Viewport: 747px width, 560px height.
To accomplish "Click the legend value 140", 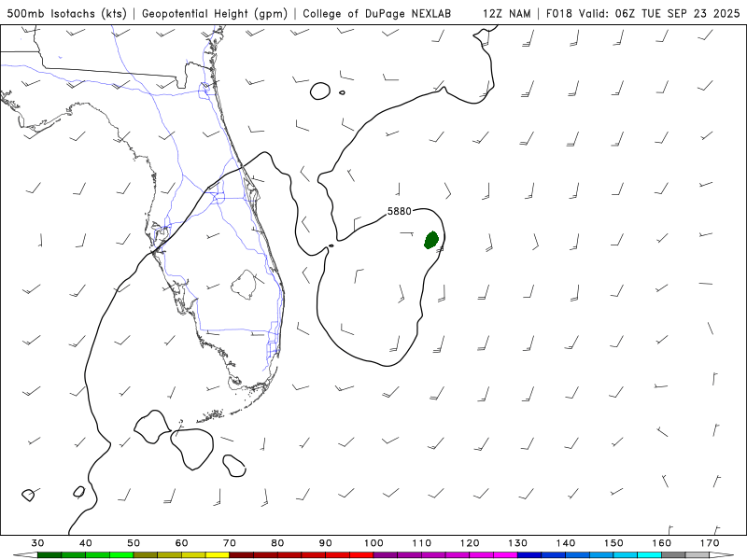I will 566,543.
